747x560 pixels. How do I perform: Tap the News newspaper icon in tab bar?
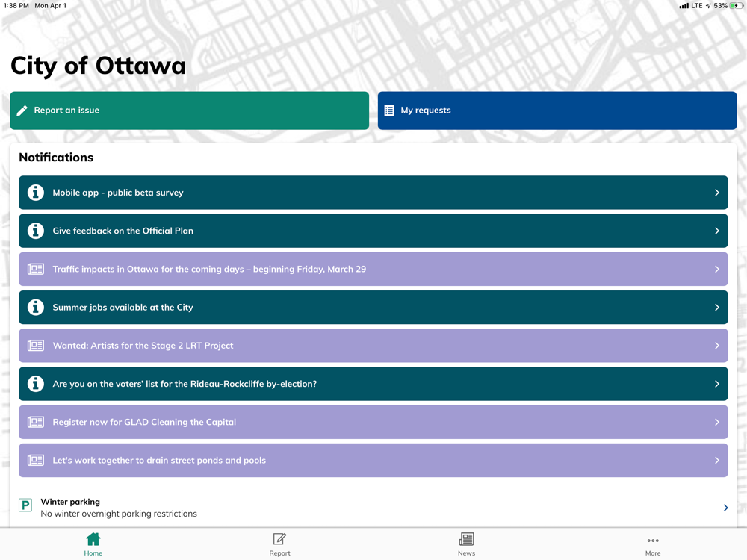click(466, 539)
